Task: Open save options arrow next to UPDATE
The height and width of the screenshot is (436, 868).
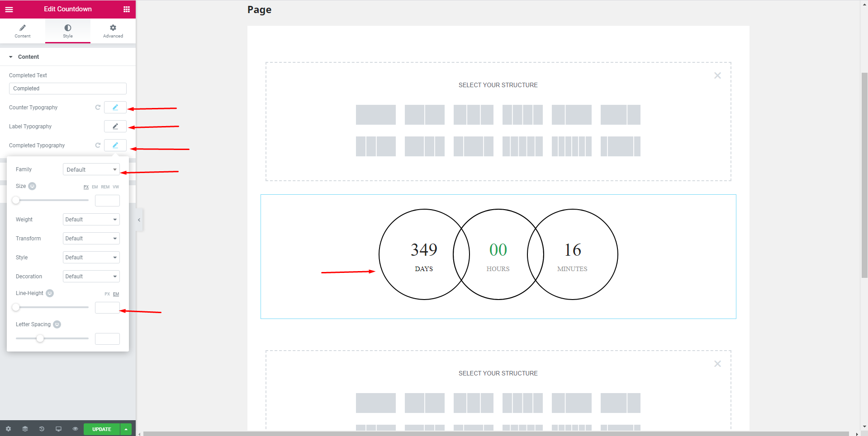Action: tap(126, 429)
